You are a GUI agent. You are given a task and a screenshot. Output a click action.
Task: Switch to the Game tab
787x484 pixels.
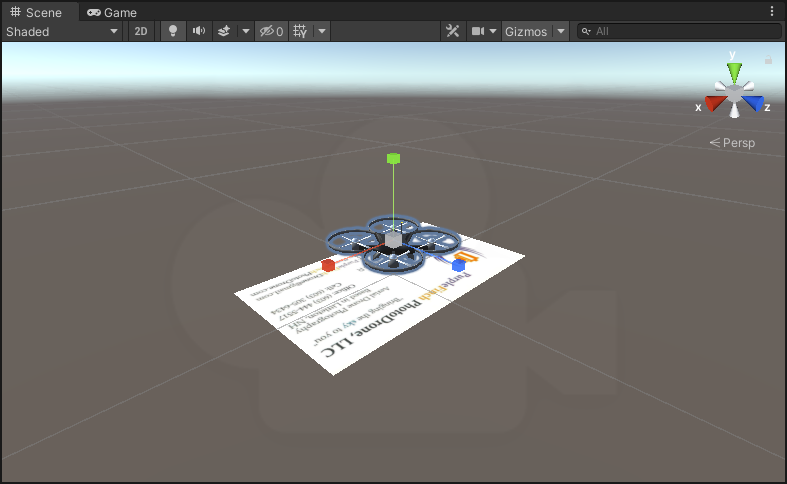coord(111,12)
